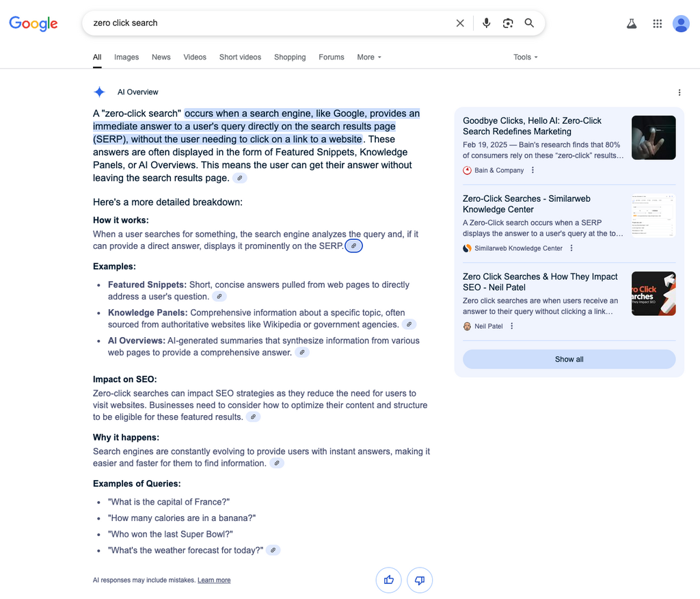Switch to the Short videos tab

pos(240,57)
